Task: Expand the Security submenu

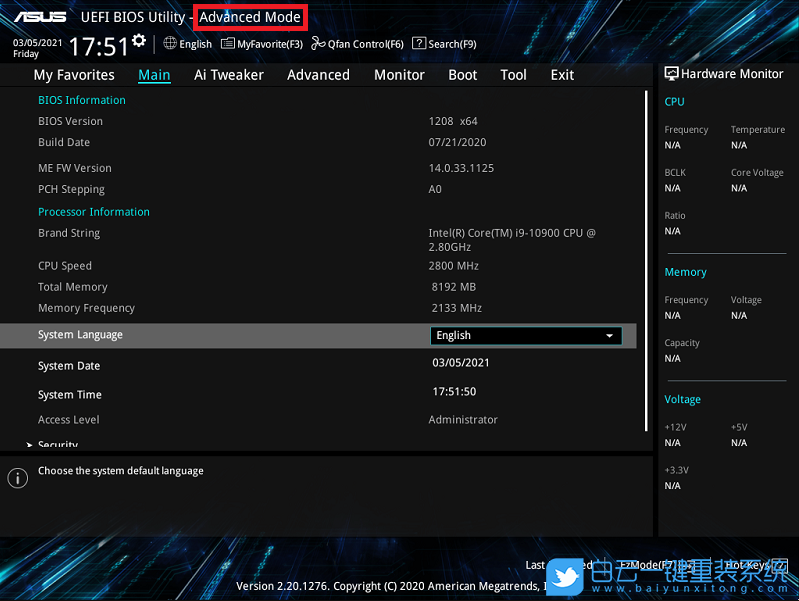Action: click(57, 444)
